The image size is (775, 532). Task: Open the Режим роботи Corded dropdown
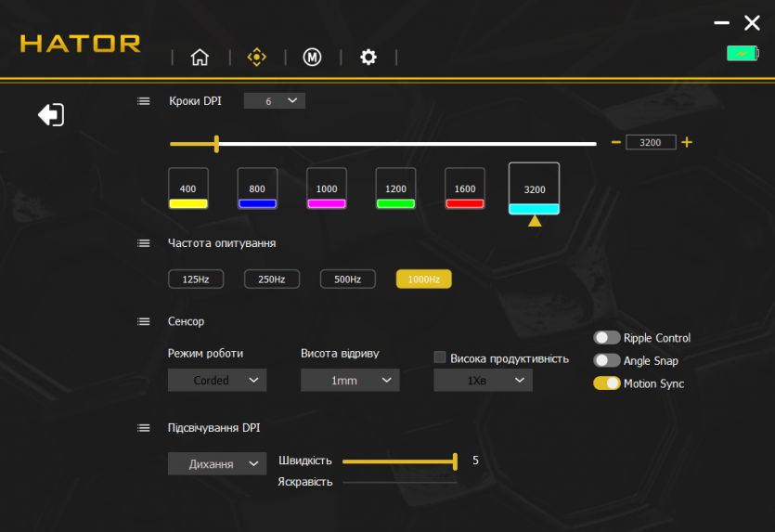(x=217, y=380)
